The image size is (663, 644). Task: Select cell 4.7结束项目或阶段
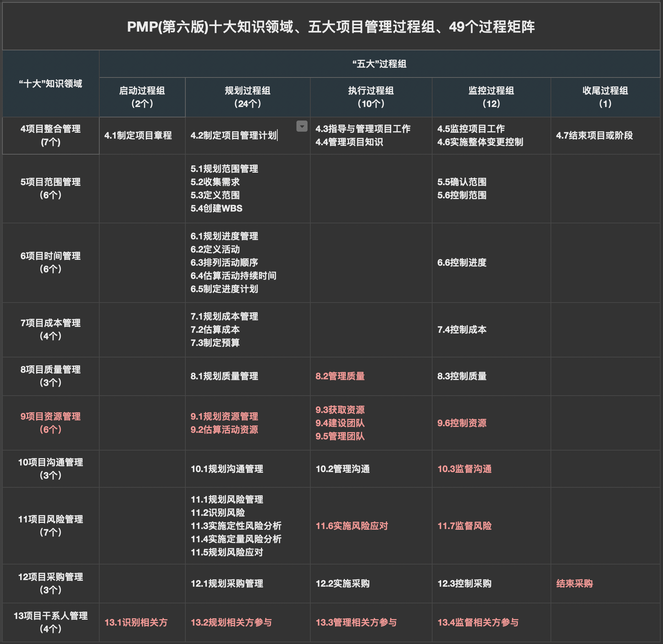coord(605,135)
